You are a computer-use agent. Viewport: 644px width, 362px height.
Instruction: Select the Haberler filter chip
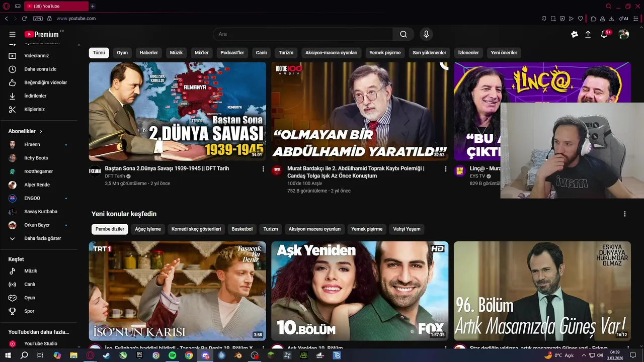click(x=149, y=52)
